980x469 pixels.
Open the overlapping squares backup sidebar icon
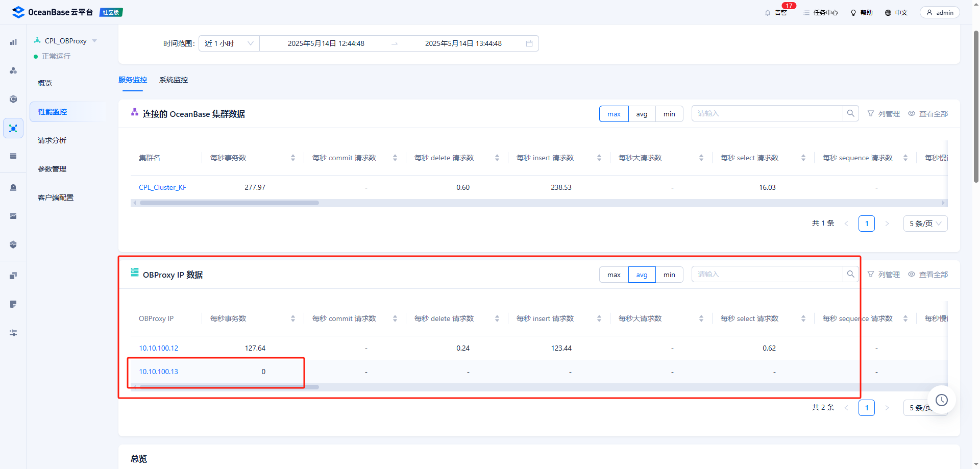tap(13, 276)
